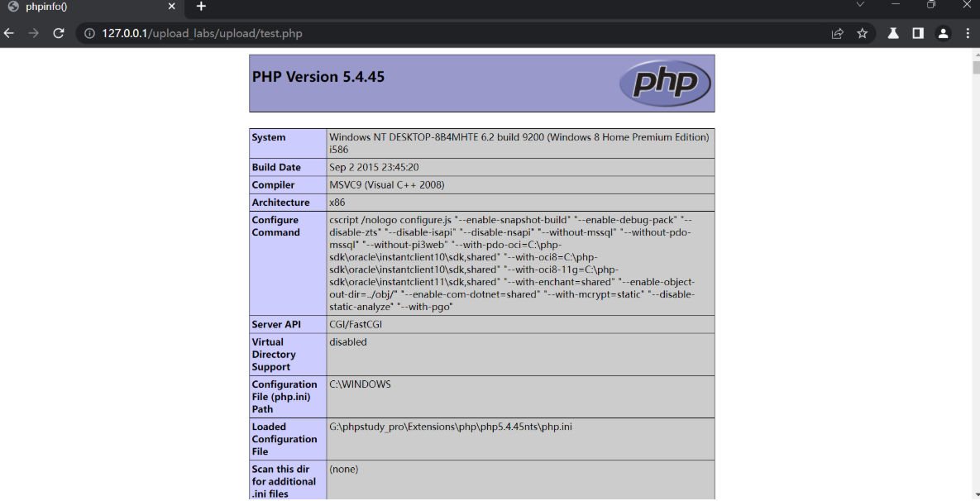
Task: Click the PHP logo link
Action: (665, 83)
